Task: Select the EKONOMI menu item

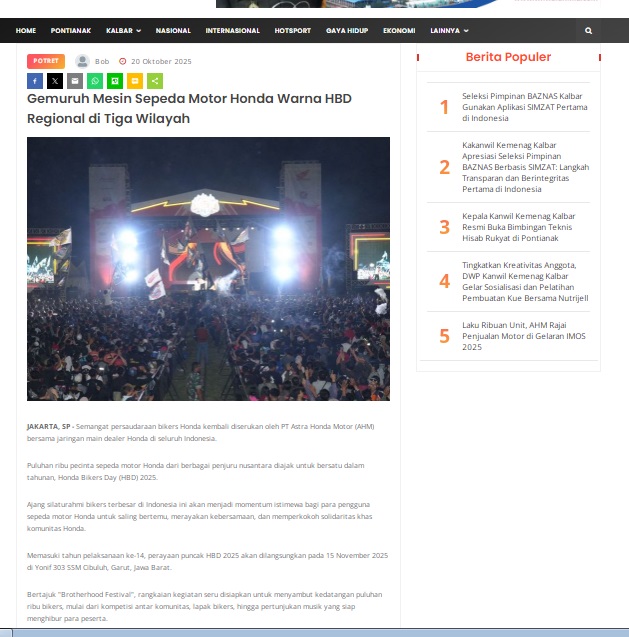Action: click(x=399, y=31)
